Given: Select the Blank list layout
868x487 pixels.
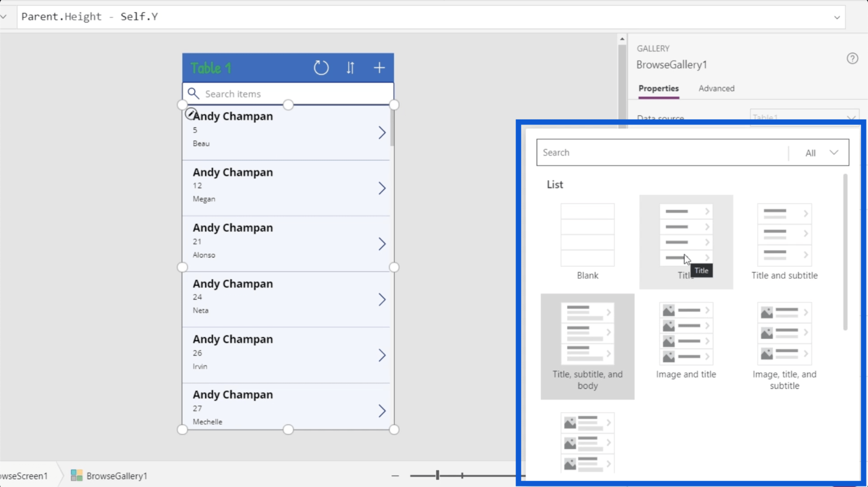Looking at the screenshot, I should [587, 241].
